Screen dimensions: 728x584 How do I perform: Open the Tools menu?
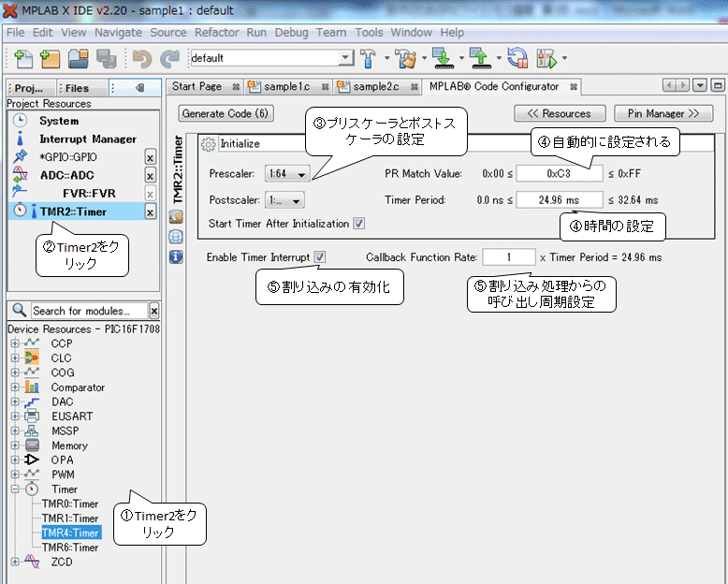(369, 33)
